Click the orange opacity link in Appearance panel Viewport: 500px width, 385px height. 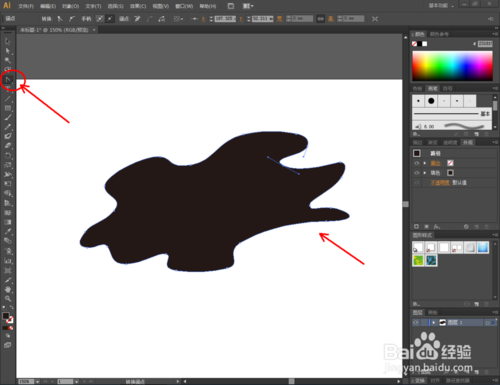pos(440,183)
